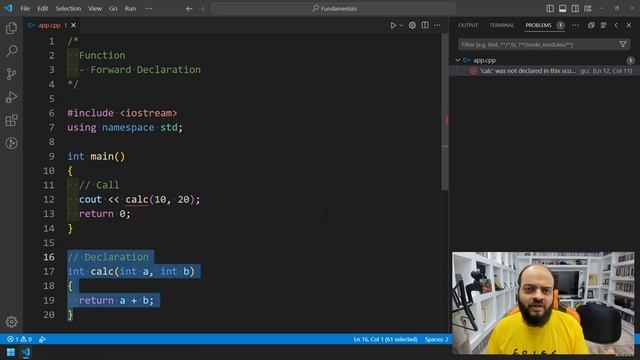Open the Manage gear in activity bar
This screenshot has height=360, width=640.
(11, 322)
